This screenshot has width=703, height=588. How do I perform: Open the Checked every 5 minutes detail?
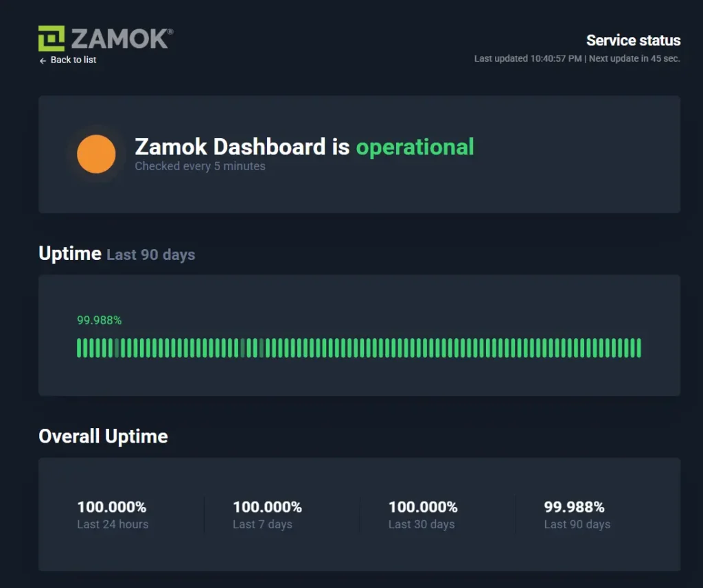200,166
